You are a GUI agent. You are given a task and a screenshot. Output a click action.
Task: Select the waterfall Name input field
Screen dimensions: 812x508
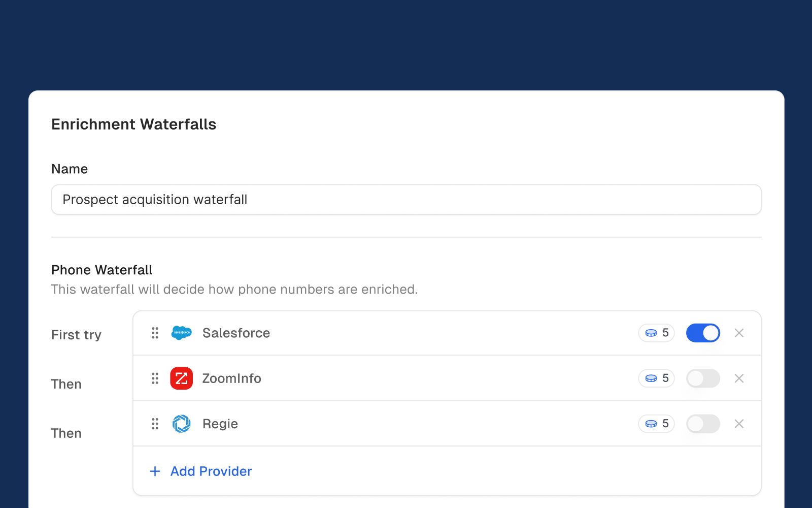click(406, 200)
